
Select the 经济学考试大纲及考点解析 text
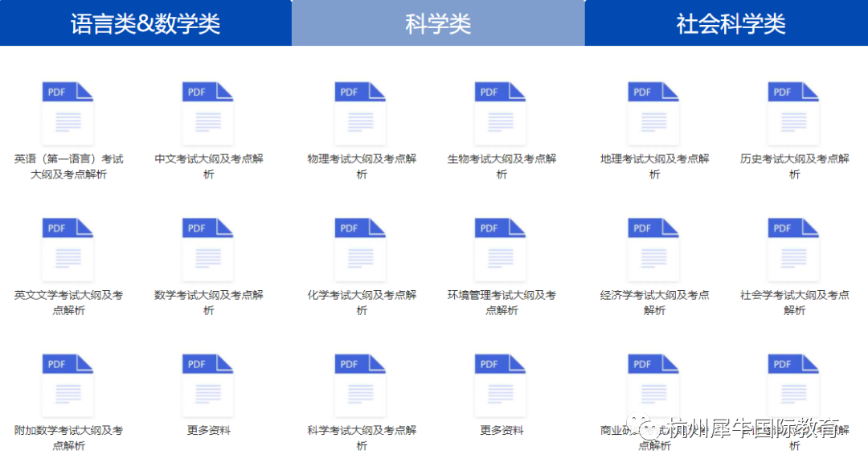[654, 303]
